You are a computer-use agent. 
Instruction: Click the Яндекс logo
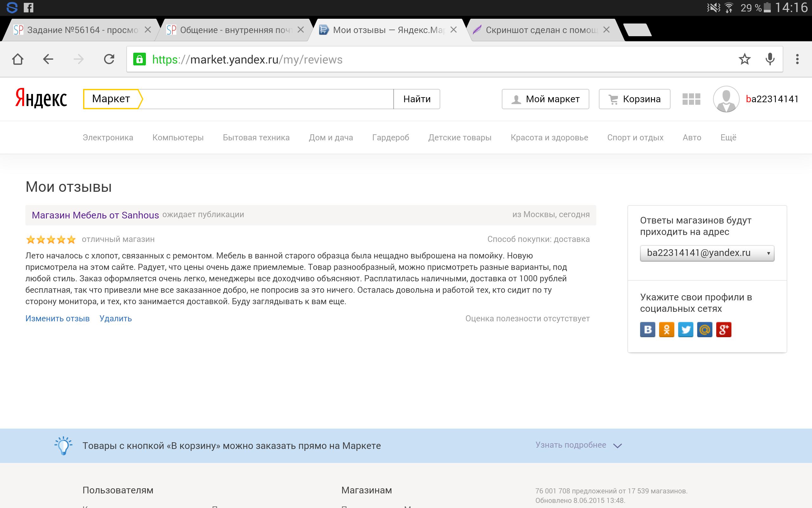pyautogui.click(x=41, y=98)
